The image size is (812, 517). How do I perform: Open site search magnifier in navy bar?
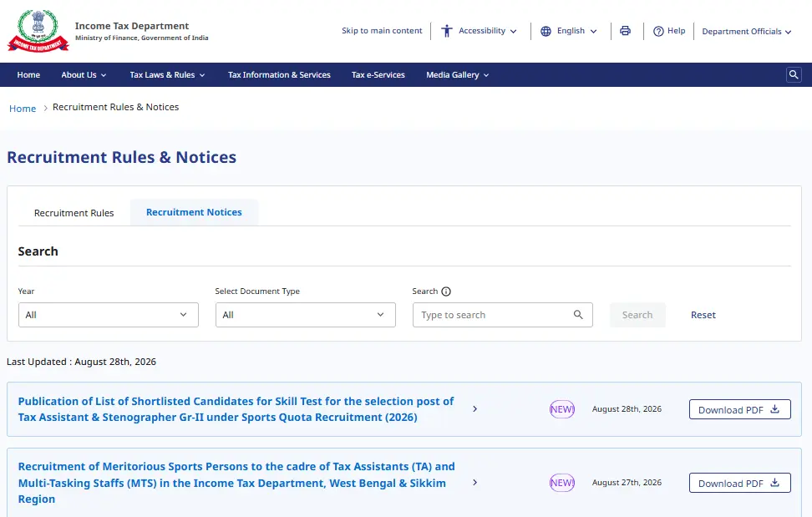click(x=794, y=74)
